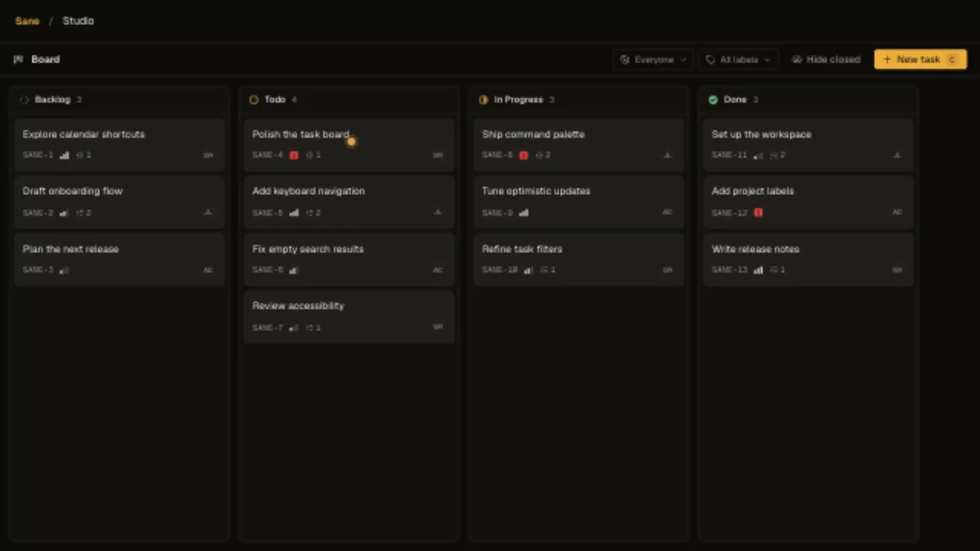The image size is (980, 551).
Task: Click the In Progress column title
Action: (x=518, y=99)
